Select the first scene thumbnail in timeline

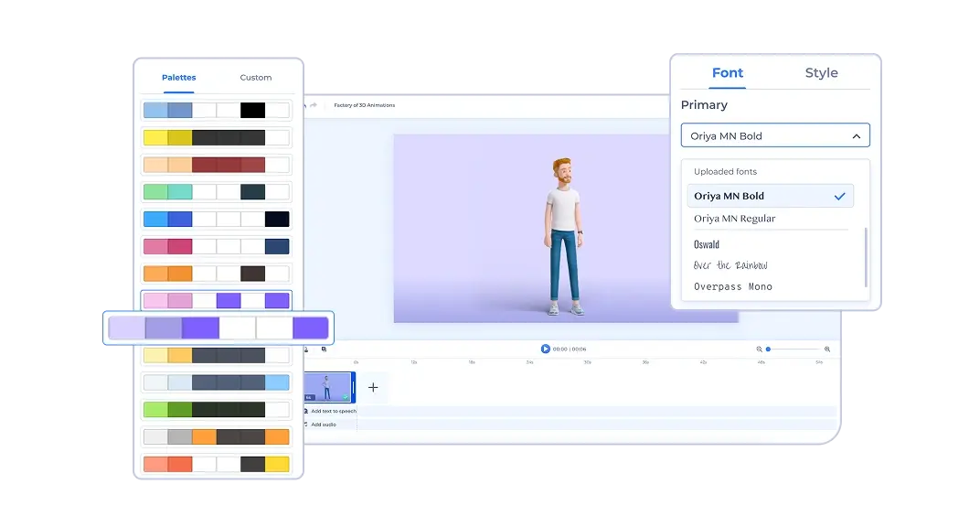[327, 387]
